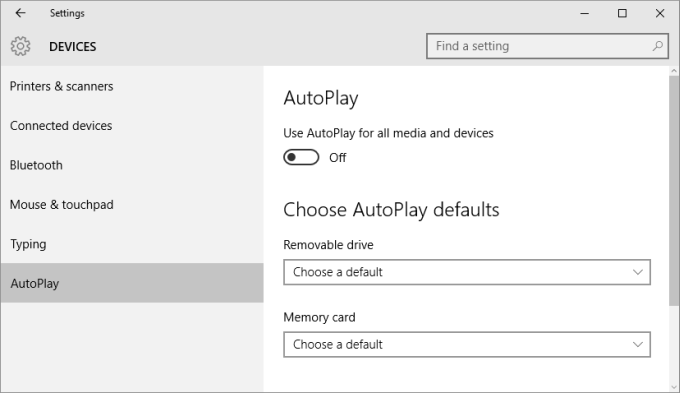Click the Memory card label
The height and width of the screenshot is (393, 680).
click(x=319, y=318)
